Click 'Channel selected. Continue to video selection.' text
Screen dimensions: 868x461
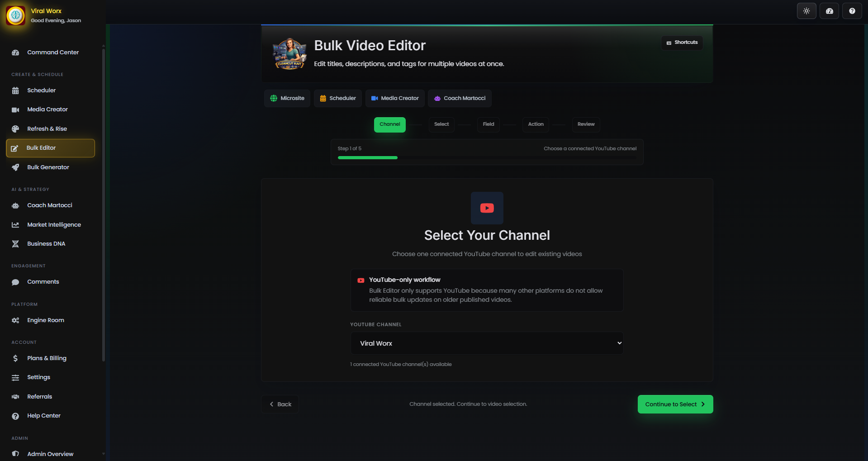(468, 404)
